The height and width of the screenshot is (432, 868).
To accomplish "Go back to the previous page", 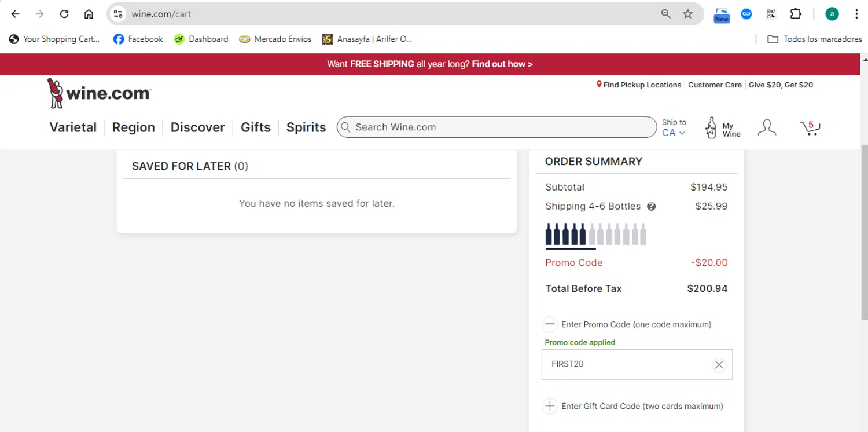I will tap(16, 14).
